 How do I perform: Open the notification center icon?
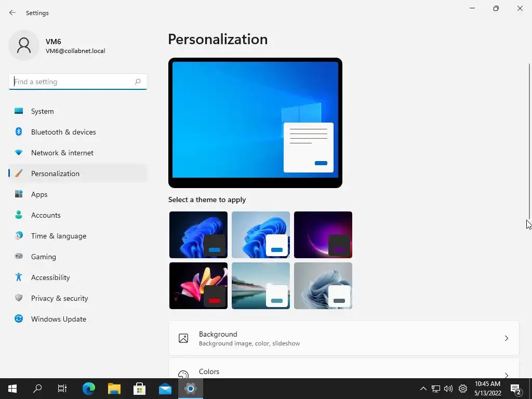click(x=516, y=389)
